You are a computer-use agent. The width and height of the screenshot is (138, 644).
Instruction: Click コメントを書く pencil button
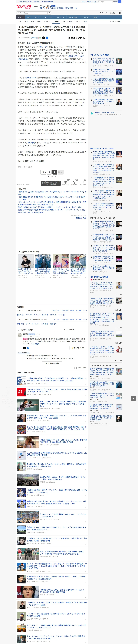coord(69,330)
